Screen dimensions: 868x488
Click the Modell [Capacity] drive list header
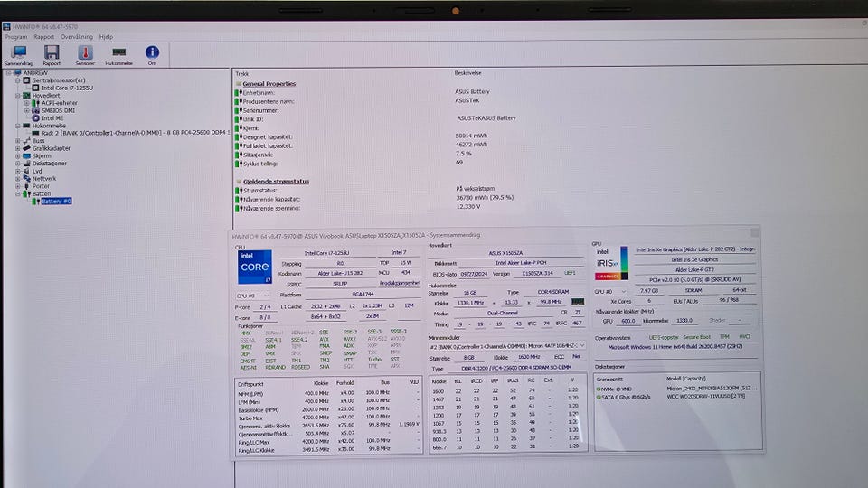point(686,379)
